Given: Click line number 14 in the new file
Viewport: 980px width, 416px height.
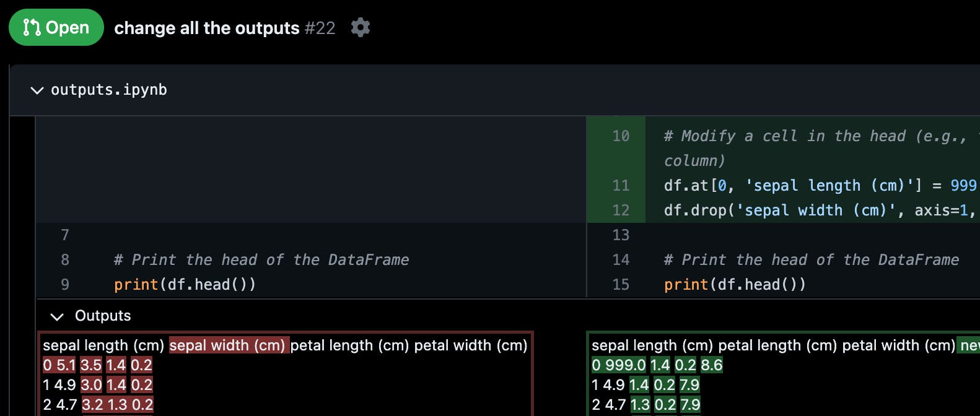Looking at the screenshot, I should [x=621, y=260].
